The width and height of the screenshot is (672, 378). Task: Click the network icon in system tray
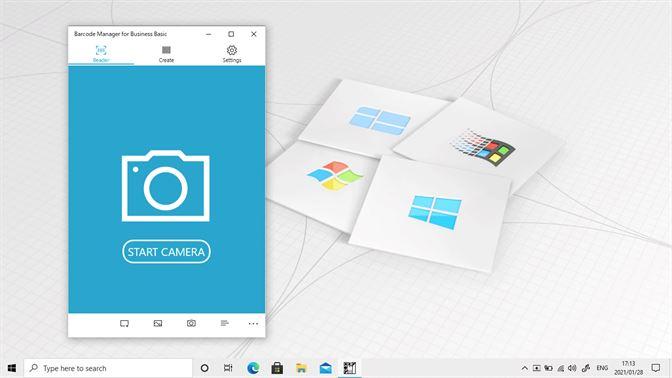point(561,368)
